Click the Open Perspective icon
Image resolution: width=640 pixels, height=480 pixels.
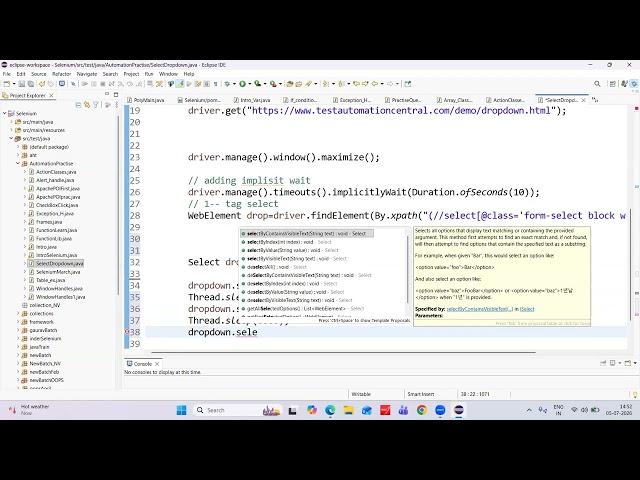pos(613,84)
